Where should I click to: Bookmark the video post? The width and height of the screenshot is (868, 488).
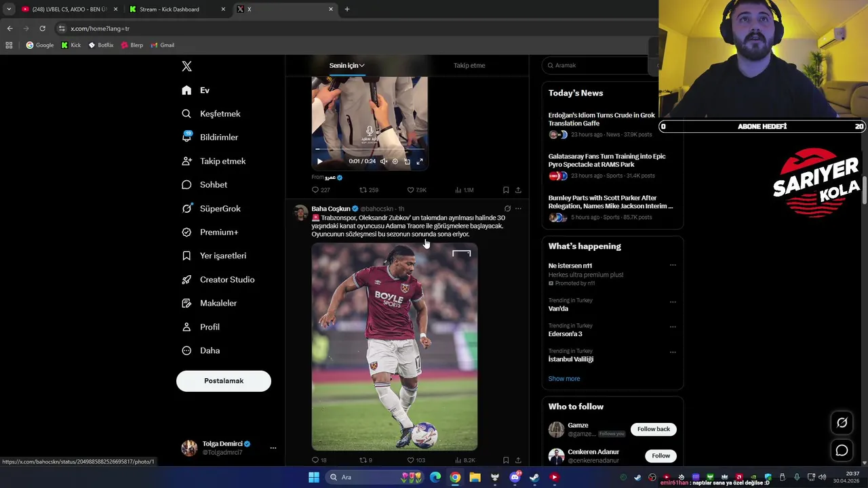[x=506, y=190]
